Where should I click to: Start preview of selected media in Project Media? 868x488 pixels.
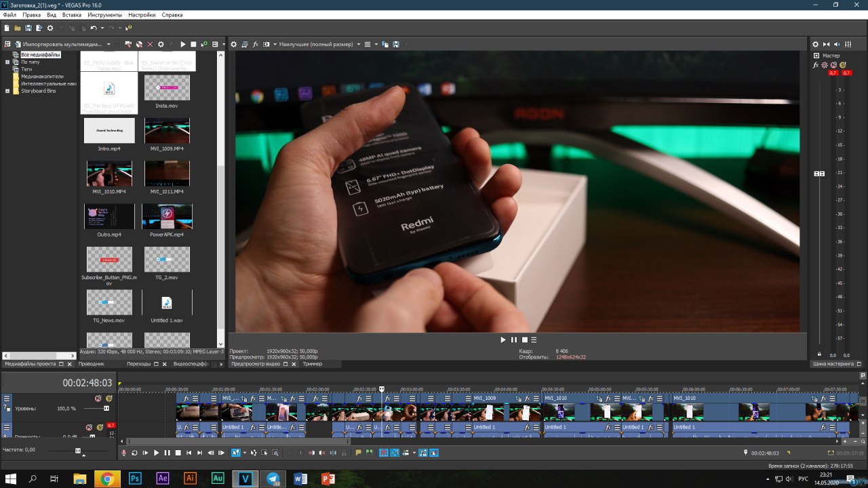click(183, 44)
